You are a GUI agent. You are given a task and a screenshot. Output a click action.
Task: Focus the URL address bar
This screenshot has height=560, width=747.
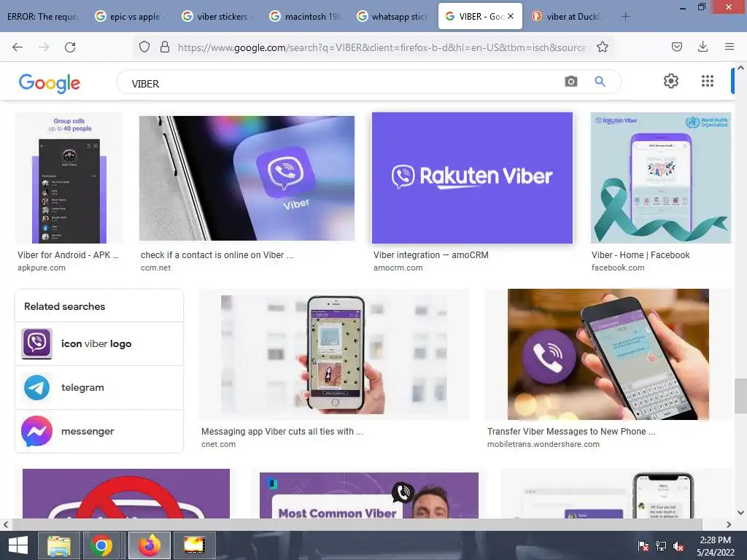click(x=381, y=47)
